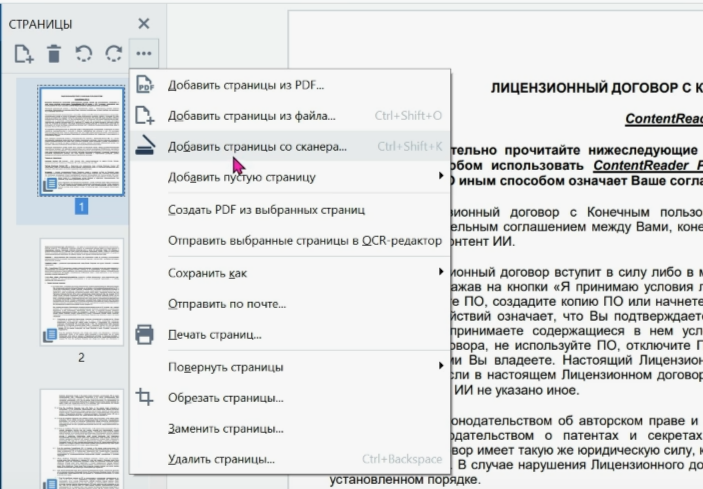Click the three-dot more options button

pyautogui.click(x=143, y=54)
